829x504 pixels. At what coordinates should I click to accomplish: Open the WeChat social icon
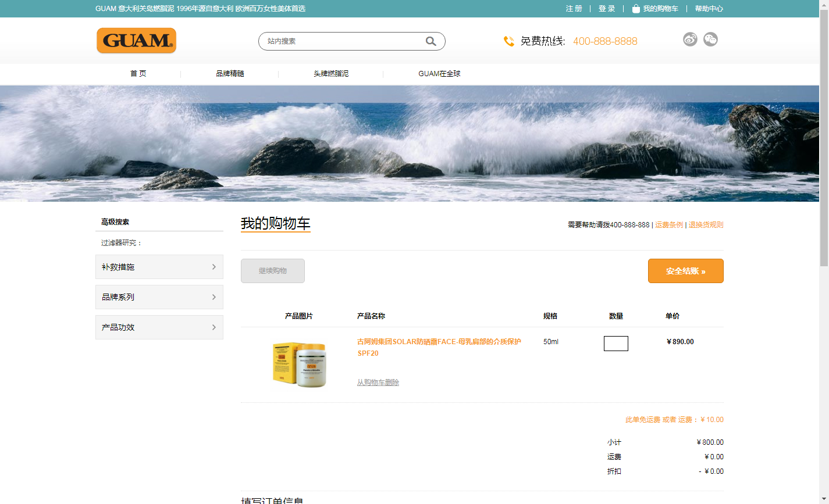click(x=710, y=40)
